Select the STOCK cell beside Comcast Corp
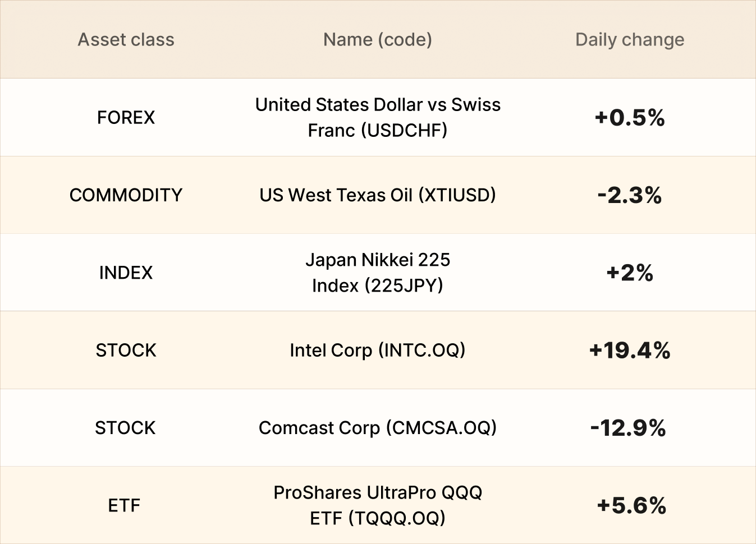 tap(125, 428)
